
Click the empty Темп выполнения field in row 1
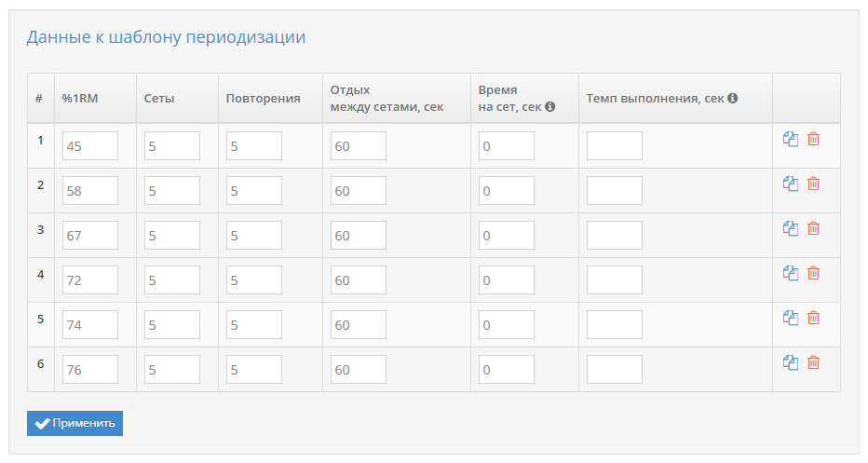(615, 145)
